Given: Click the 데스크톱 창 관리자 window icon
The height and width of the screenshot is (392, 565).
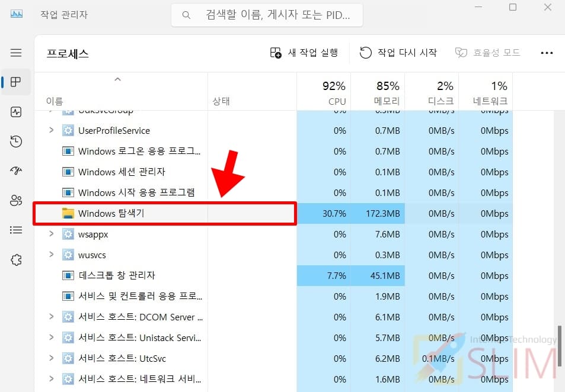Looking at the screenshot, I should tap(68, 276).
